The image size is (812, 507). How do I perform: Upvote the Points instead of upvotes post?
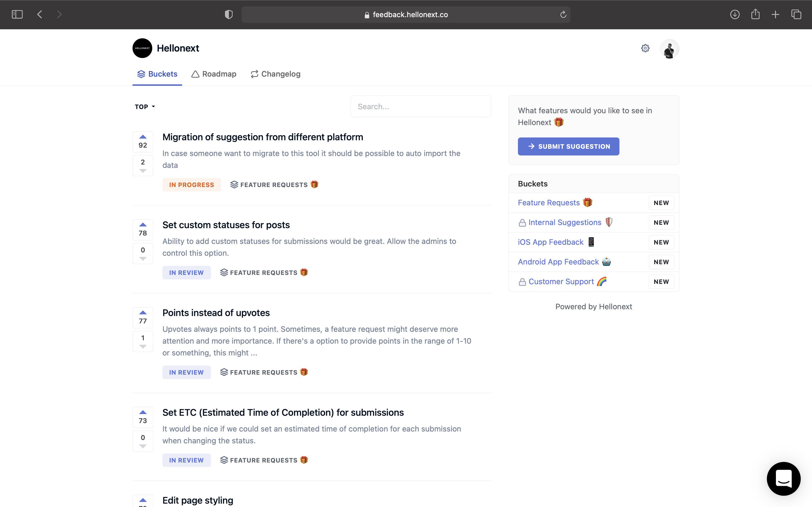[143, 312]
